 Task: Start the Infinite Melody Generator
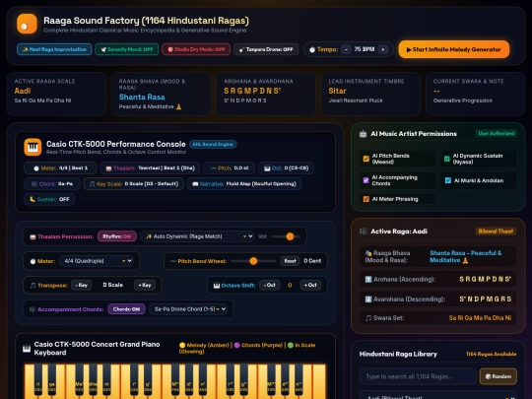(x=454, y=49)
